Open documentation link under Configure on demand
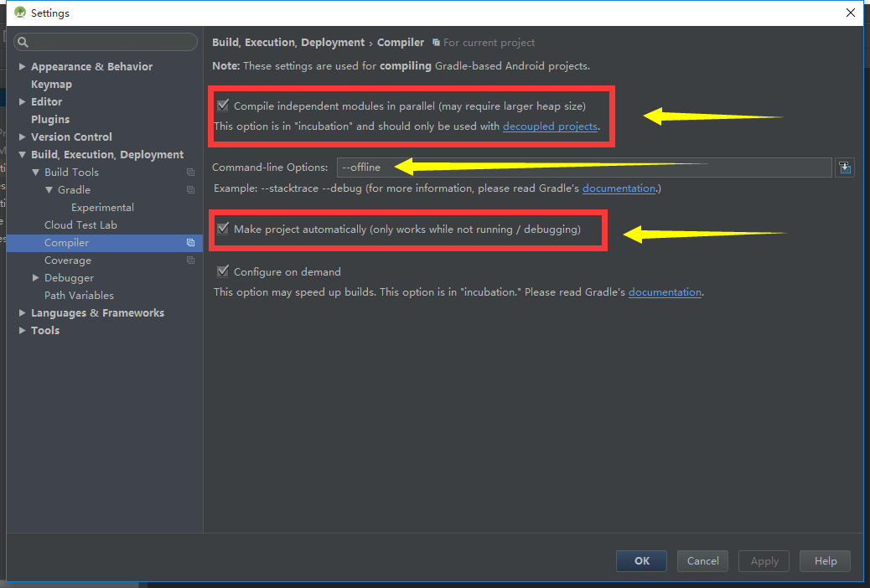 click(x=665, y=292)
